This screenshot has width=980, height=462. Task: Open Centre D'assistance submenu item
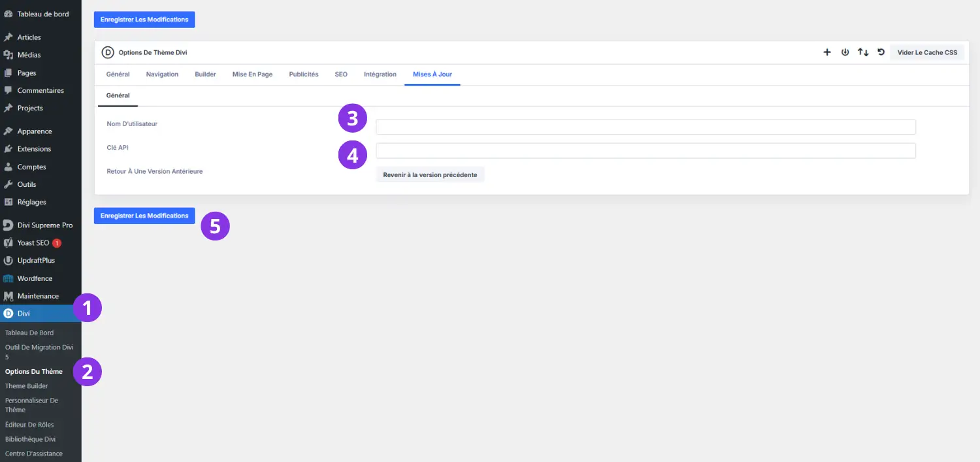pos(34,454)
